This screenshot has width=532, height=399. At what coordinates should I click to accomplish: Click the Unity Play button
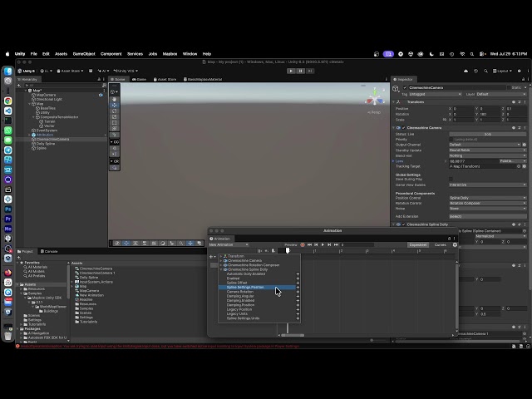coord(291,71)
